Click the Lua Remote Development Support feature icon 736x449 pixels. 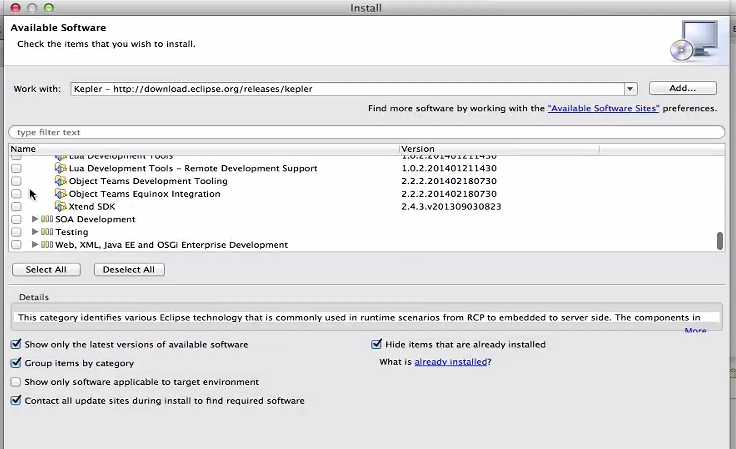click(x=61, y=168)
